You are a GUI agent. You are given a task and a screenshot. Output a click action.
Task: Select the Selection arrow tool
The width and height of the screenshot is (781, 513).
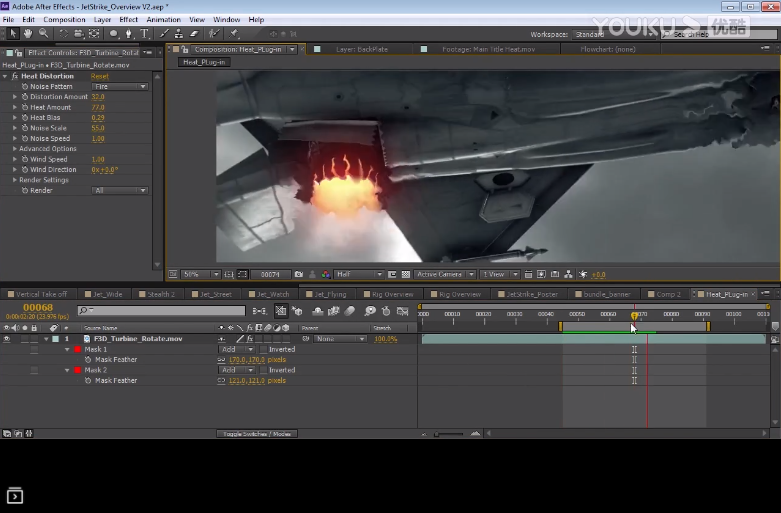coord(13,33)
